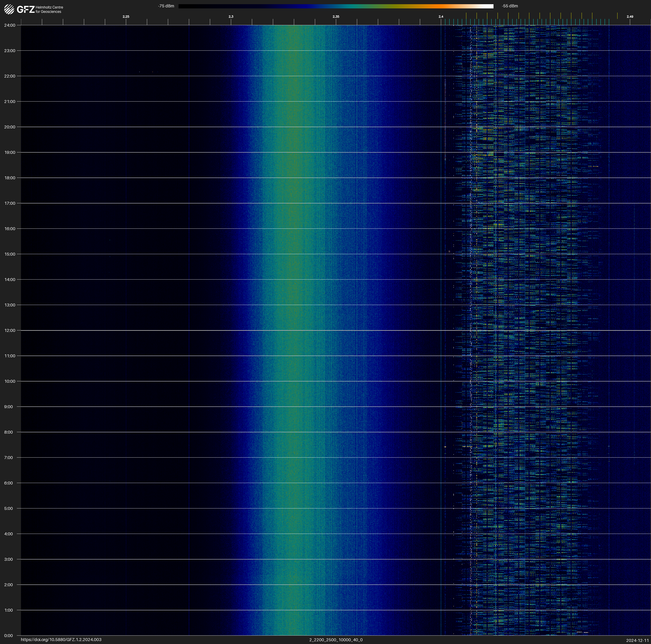Click the 0:00 time axis label
The width and height of the screenshot is (651, 644).
(x=8, y=636)
